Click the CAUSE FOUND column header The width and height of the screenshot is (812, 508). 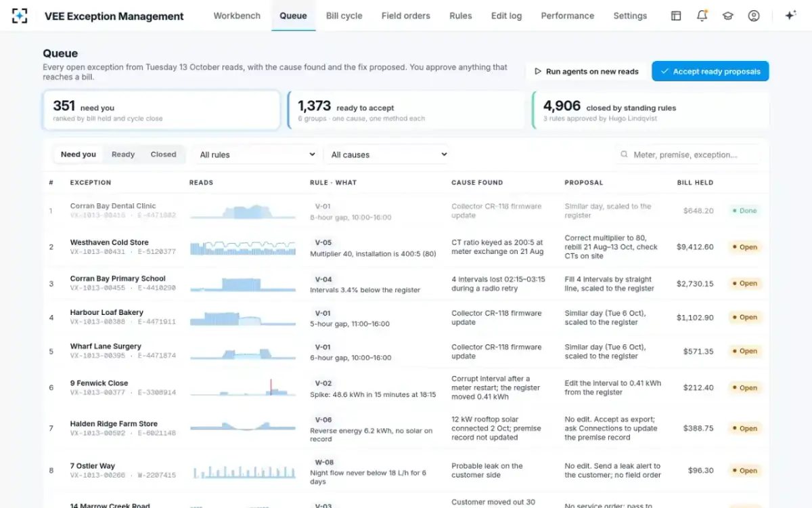[477, 182]
